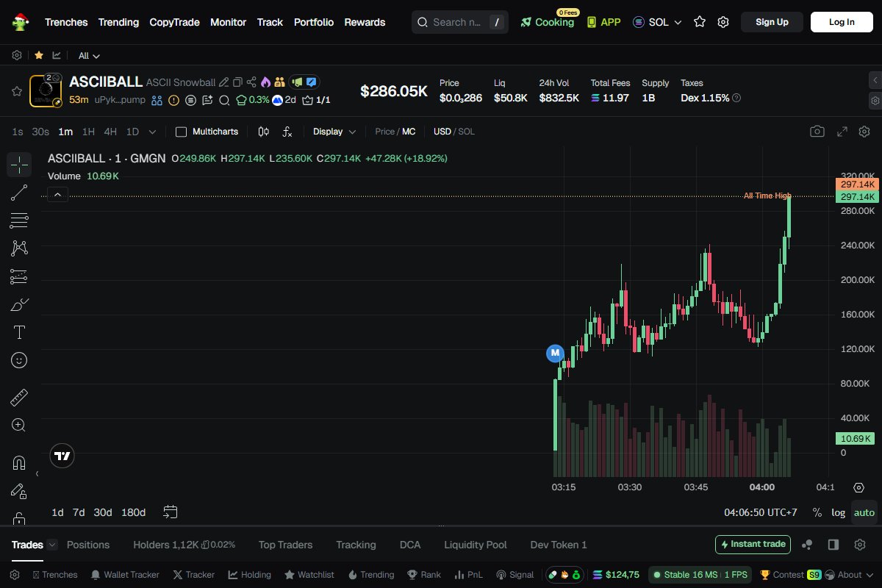Switch chart to Price mode
Screen dimensions: 882x588
pos(384,132)
